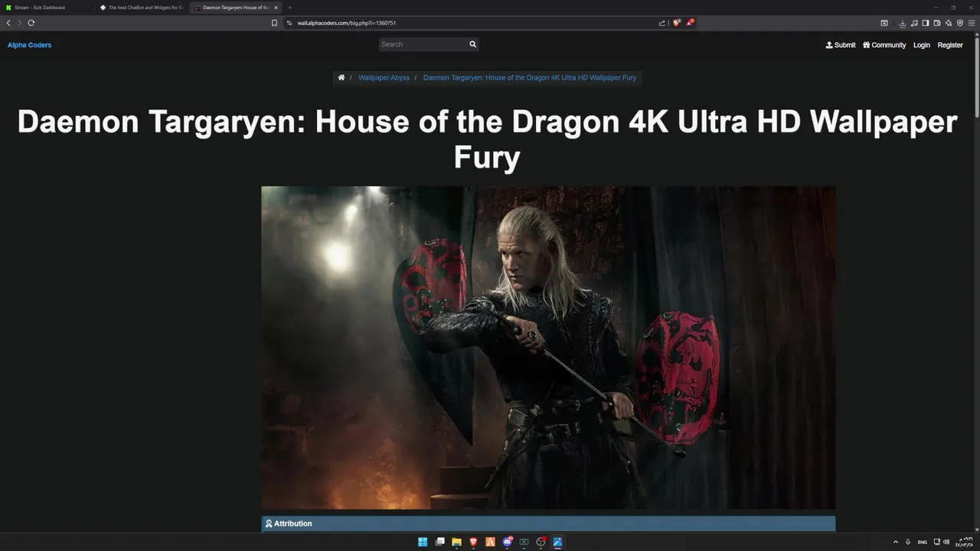
Task: Open the downloads icon in toolbar
Action: click(903, 23)
